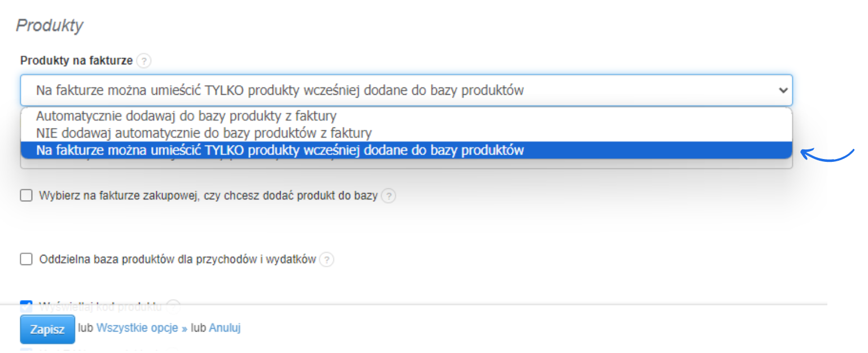Open help for "Oddzielna baza produktów dla przychodów i wydatków"

click(327, 259)
